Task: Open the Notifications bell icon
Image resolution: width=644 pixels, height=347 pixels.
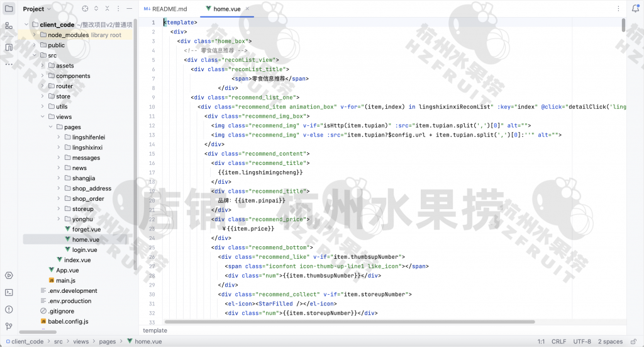Action: click(x=635, y=9)
